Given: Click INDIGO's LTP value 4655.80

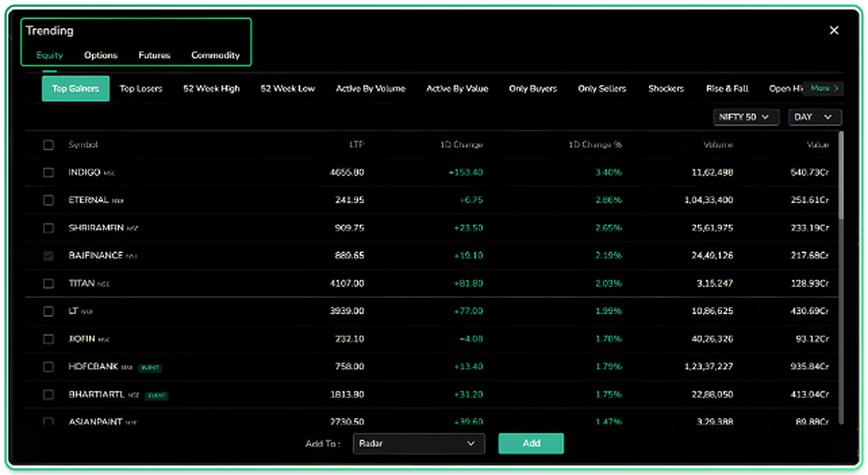Looking at the screenshot, I should 347,172.
